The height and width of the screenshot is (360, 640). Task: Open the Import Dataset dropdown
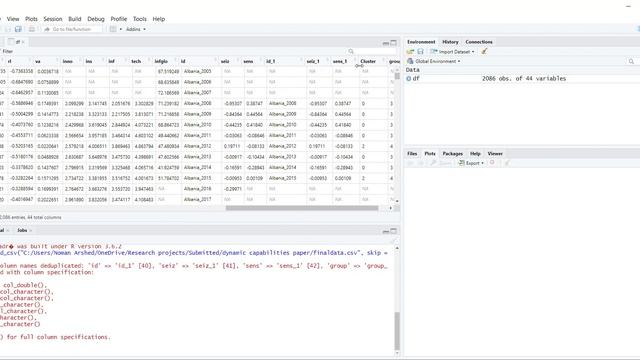point(453,51)
